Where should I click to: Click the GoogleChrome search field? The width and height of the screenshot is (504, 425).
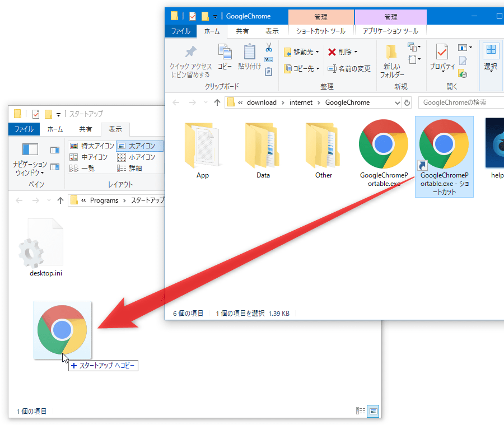point(461,102)
